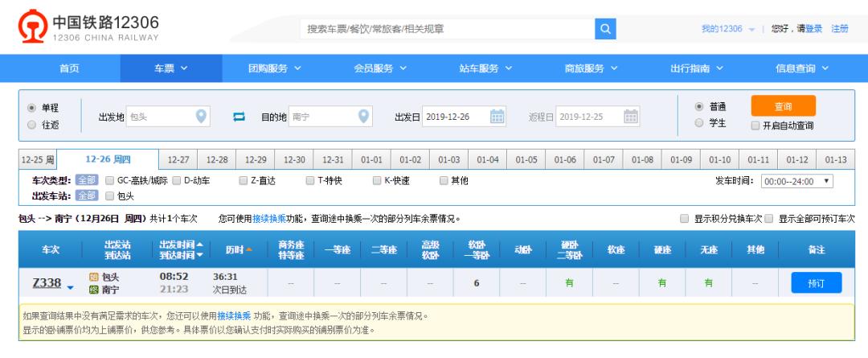Open the calendar icon for 返程日
Image resolution: width=868 pixels, height=358 pixels.
click(631, 117)
